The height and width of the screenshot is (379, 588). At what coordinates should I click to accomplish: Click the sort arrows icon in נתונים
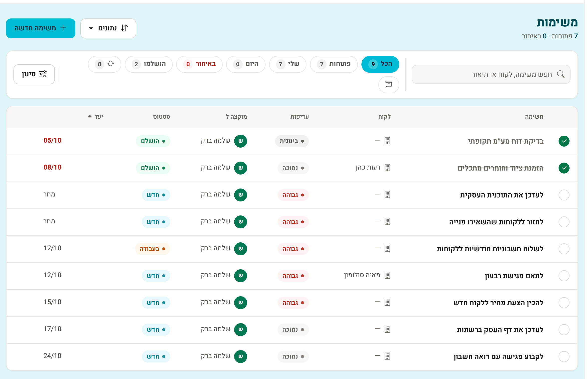pos(124,28)
